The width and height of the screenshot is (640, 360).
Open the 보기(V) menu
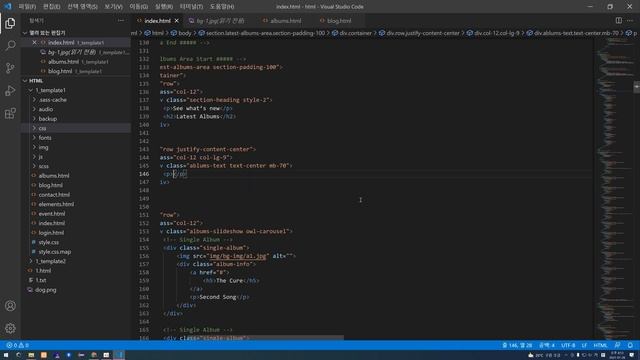pyautogui.click(x=113, y=7)
